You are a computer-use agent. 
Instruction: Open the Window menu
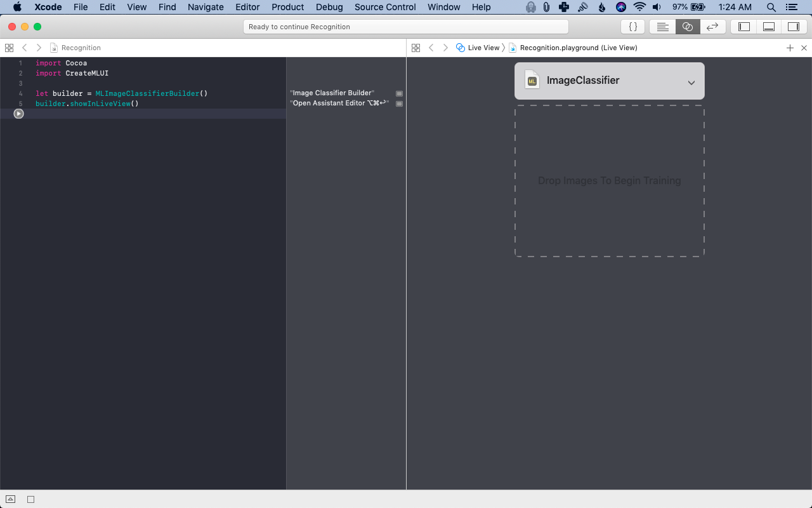(444, 7)
